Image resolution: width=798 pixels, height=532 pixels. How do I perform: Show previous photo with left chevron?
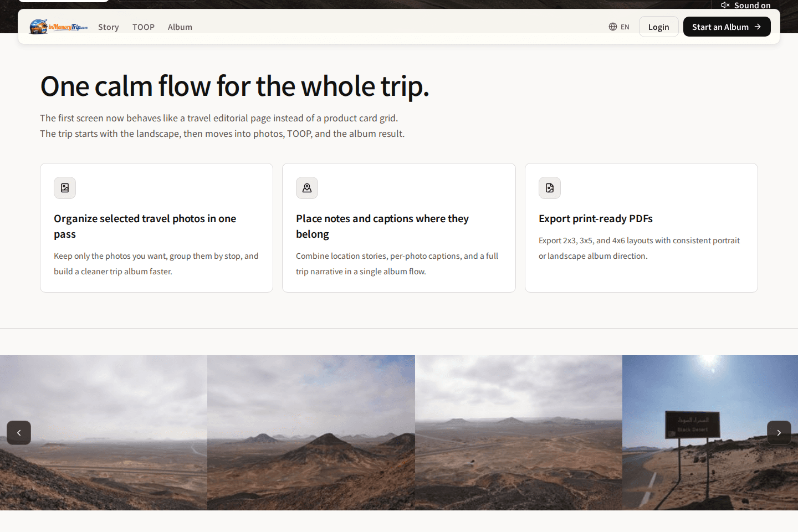19,433
